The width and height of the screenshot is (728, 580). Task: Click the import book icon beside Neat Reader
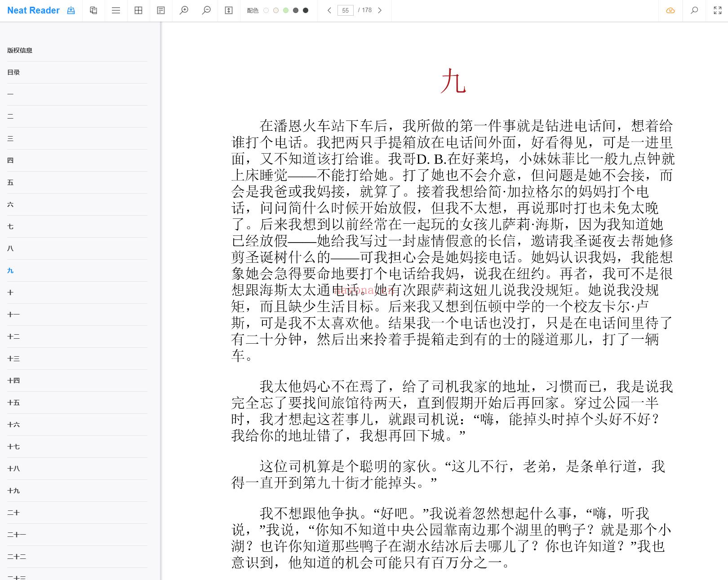click(71, 10)
